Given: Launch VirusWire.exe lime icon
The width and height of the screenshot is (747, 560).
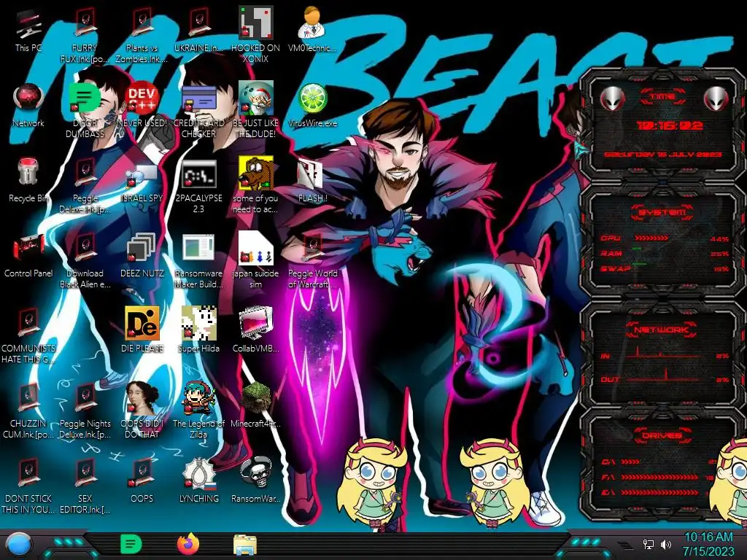Looking at the screenshot, I should [x=312, y=99].
